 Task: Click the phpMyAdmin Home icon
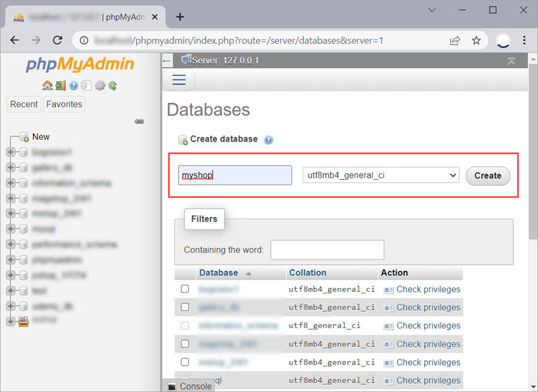point(47,85)
